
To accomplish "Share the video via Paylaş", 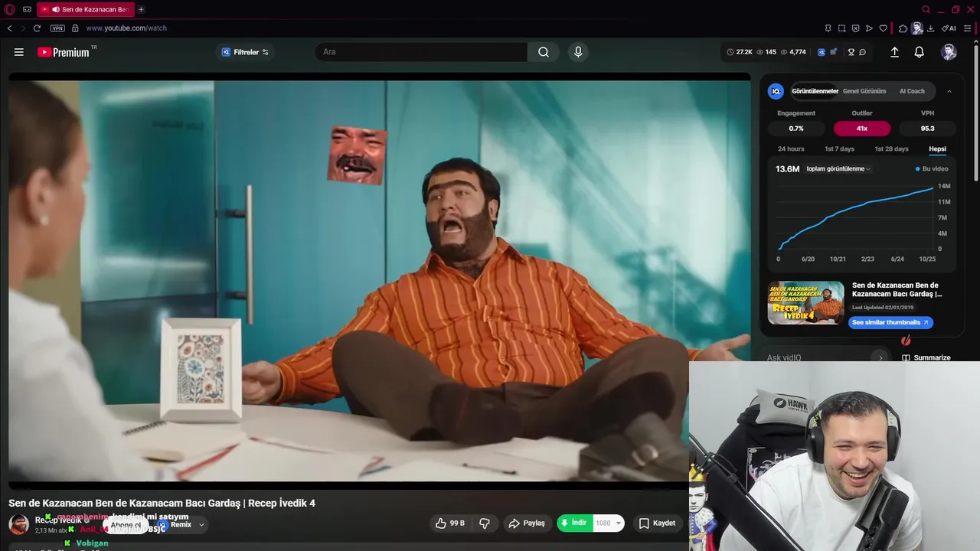I will pos(527,523).
